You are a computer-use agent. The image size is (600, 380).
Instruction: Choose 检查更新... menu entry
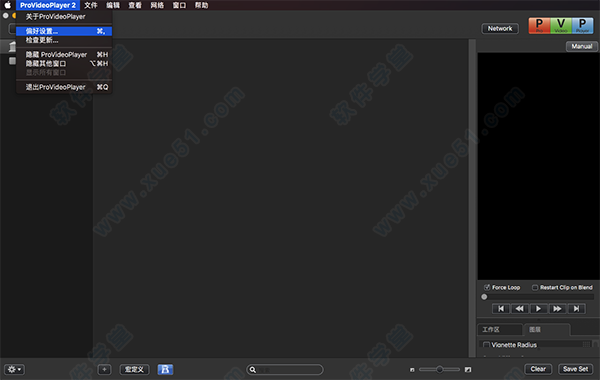tap(64, 40)
